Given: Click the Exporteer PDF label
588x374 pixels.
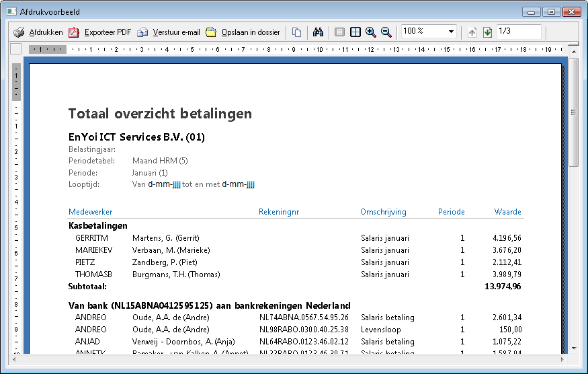Looking at the screenshot, I should click(108, 32).
